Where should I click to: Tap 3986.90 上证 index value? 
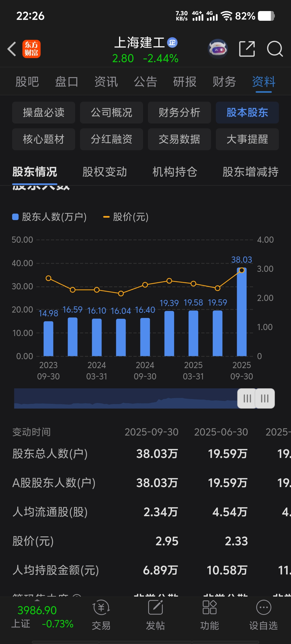(x=37, y=610)
